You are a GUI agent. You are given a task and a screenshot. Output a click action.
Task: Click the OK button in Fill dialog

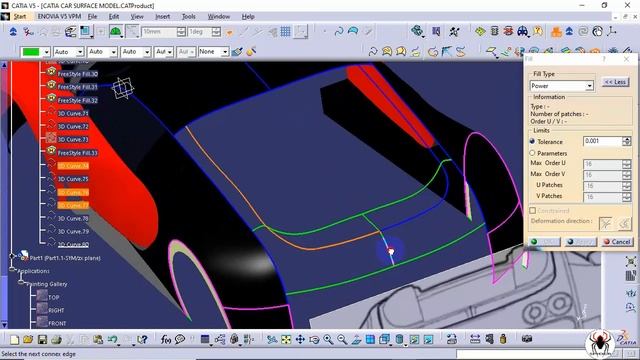pyautogui.click(x=545, y=242)
